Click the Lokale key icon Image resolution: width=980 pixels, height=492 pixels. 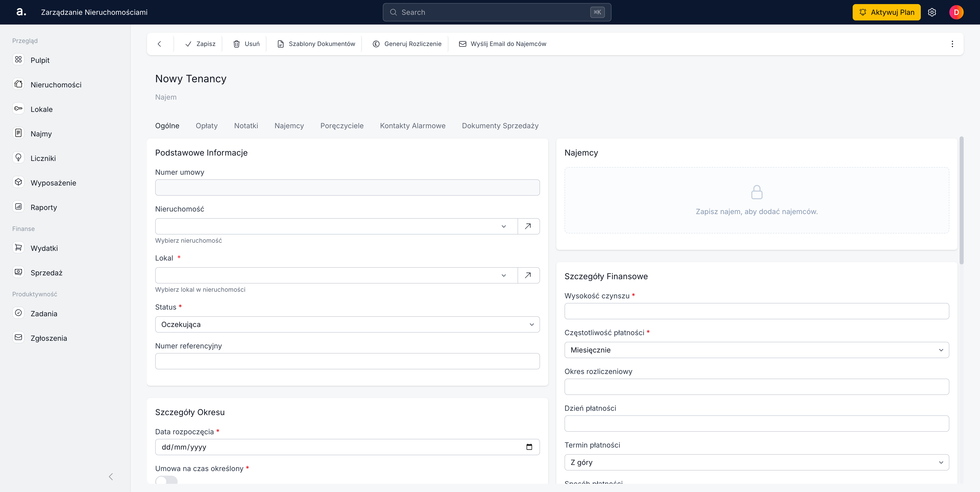pyautogui.click(x=18, y=109)
